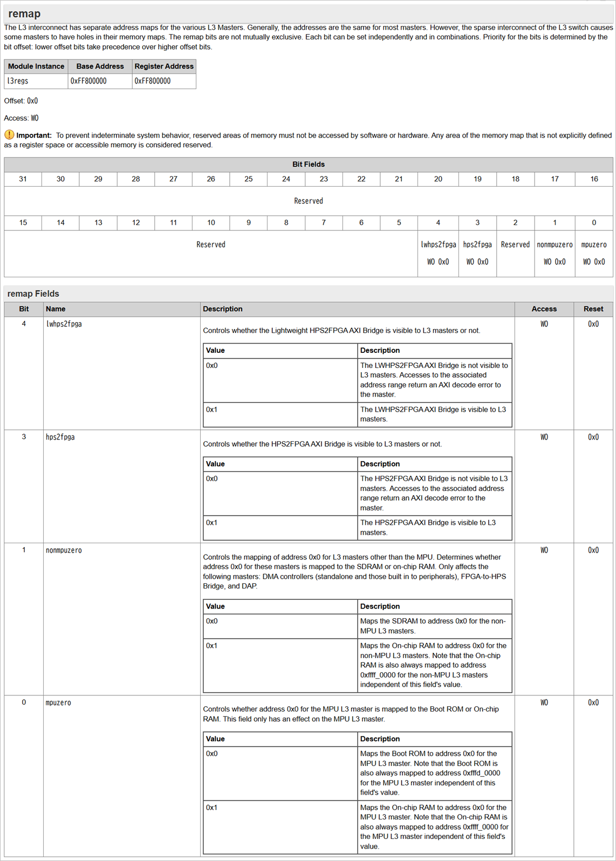The height and width of the screenshot is (861, 616).
Task: Click the Bit Fields table header
Action: tap(308, 165)
